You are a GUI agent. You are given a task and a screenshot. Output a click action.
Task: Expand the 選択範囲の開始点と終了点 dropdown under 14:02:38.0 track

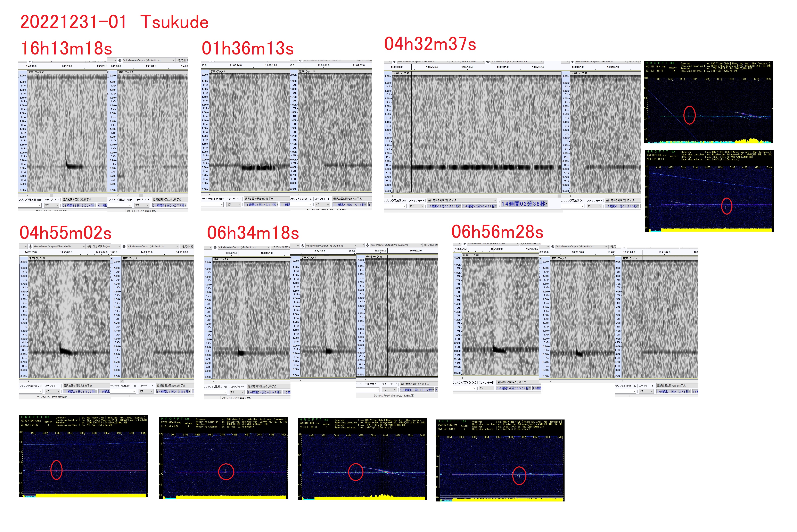coord(495,200)
